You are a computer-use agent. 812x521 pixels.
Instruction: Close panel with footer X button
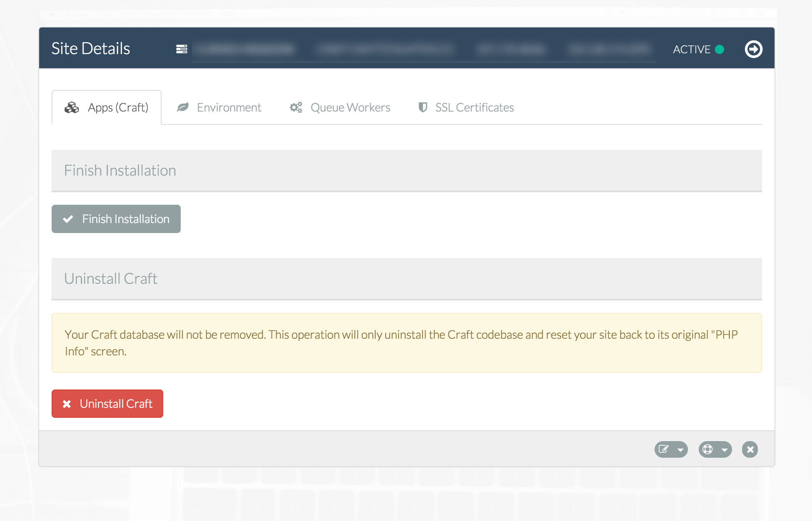750,449
